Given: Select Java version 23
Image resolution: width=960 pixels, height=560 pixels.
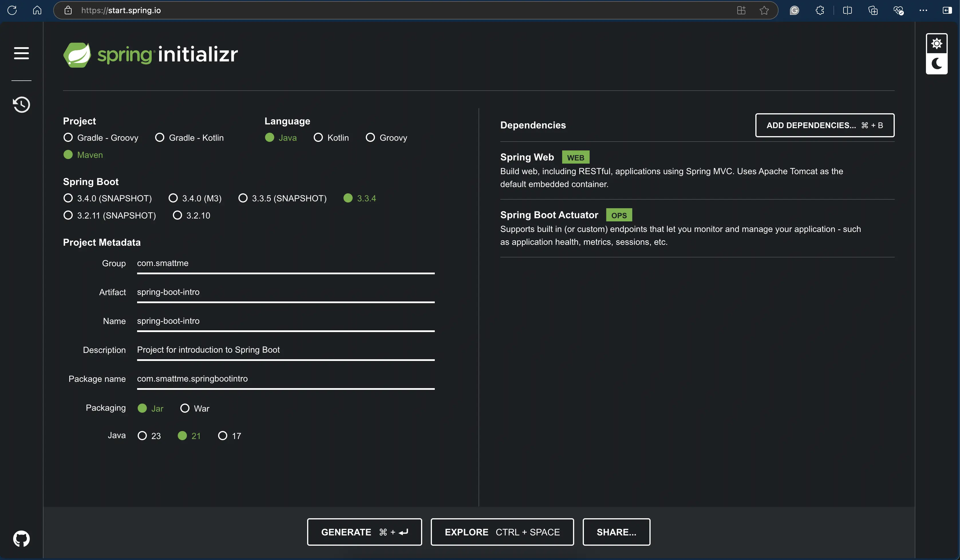Looking at the screenshot, I should (x=149, y=436).
